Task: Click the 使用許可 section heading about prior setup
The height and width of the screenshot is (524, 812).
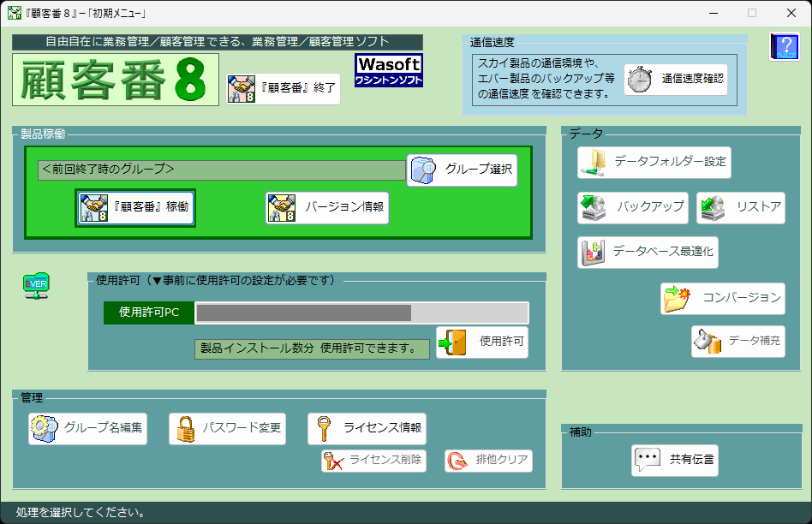Action: pos(217,281)
